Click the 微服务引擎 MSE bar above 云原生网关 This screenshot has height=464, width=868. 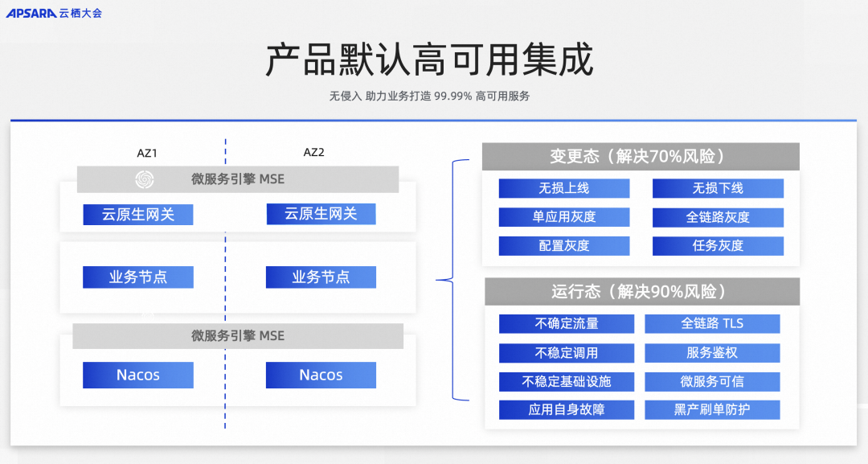pyautogui.click(x=237, y=179)
